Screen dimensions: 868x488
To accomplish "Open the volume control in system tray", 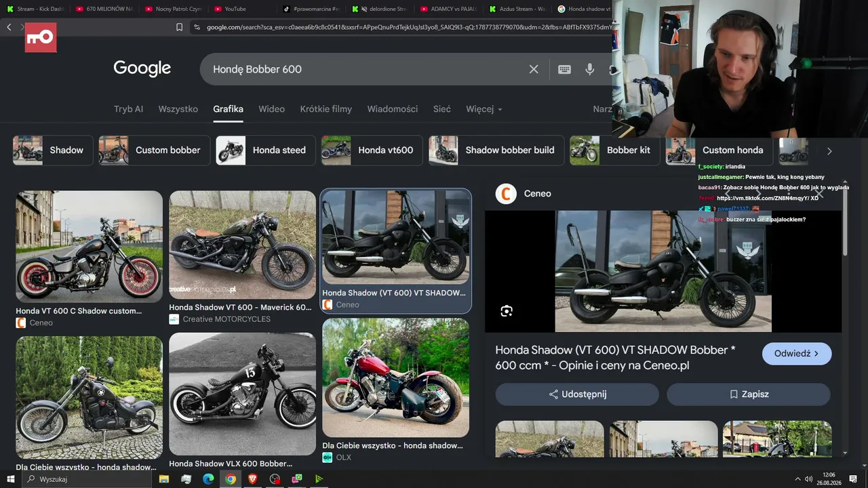I will 808,479.
